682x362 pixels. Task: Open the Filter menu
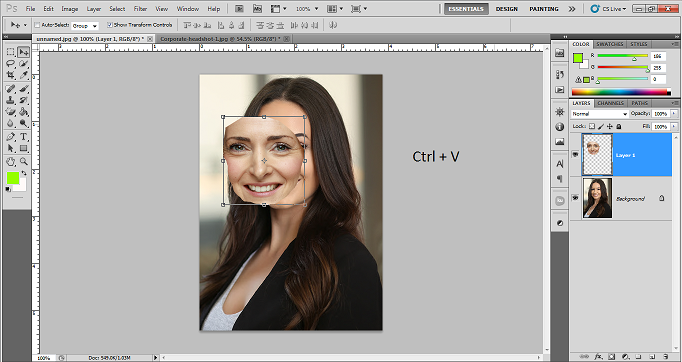(140, 9)
